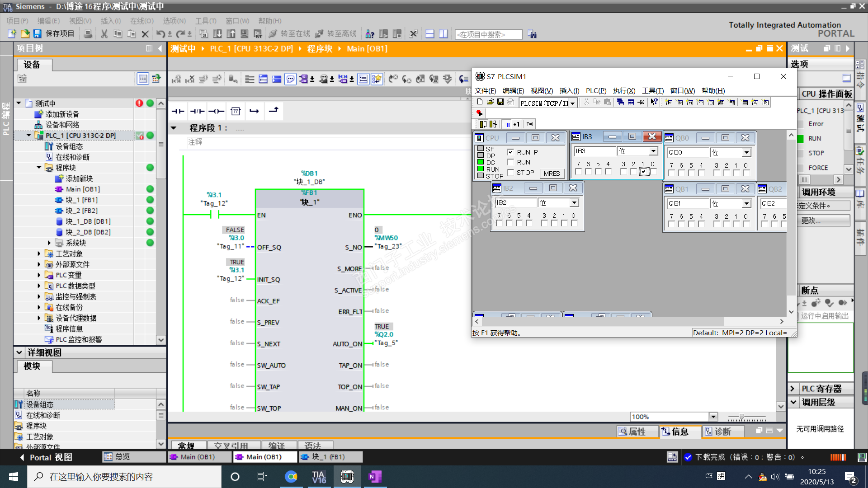The image size is (868, 488).
Task: Insert a normally closed contact
Action: [x=197, y=111]
